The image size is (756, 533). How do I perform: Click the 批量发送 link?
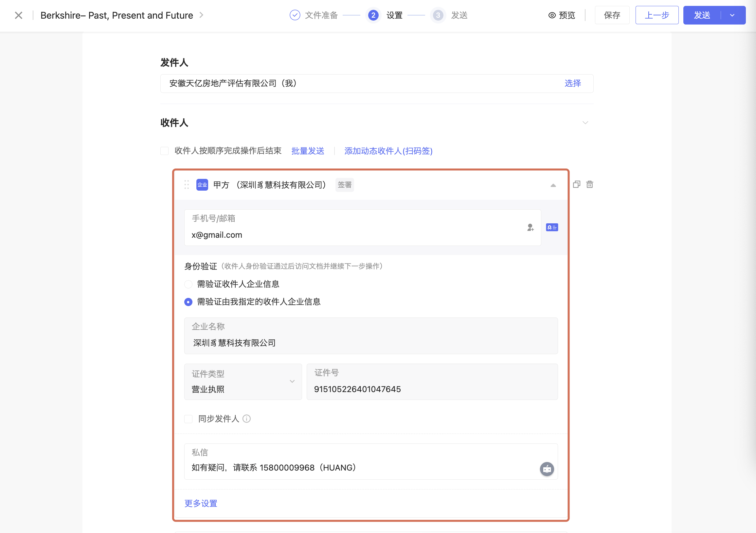point(308,151)
